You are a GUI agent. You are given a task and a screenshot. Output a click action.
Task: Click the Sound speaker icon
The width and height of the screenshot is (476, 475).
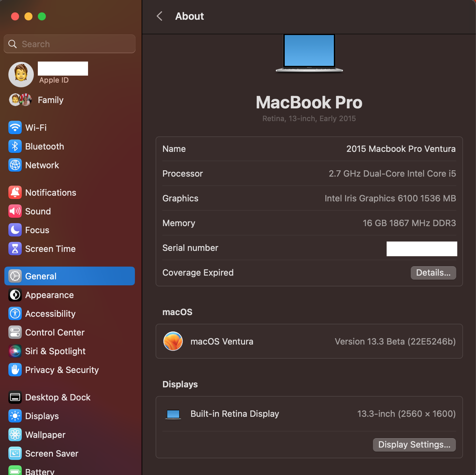point(15,211)
